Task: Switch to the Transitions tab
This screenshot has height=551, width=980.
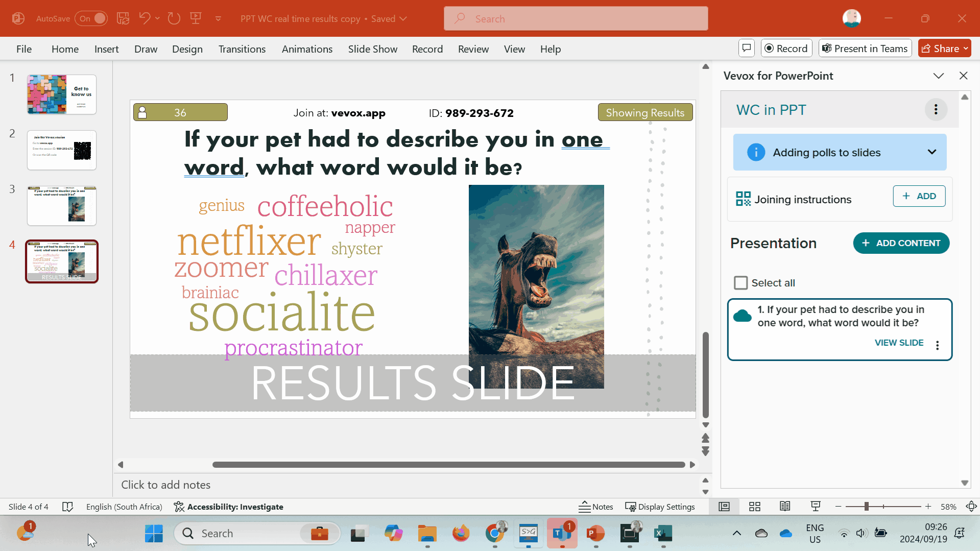Action: click(242, 49)
